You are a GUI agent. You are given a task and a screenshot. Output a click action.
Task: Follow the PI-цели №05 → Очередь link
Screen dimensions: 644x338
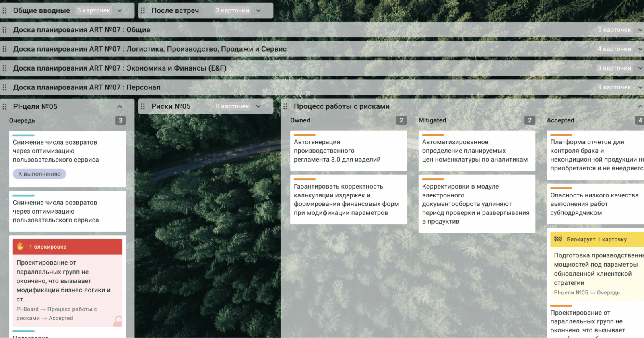pyautogui.click(x=587, y=293)
